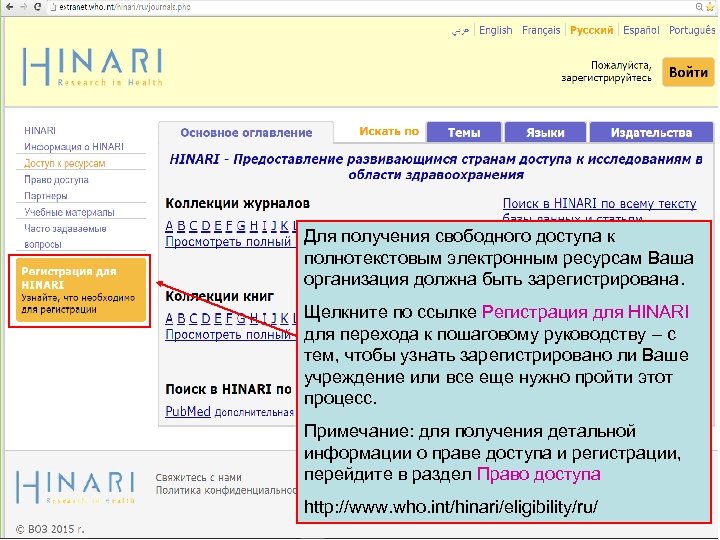Screen dimensions: 720x540
Task: Click the Войти login button
Action: click(688, 72)
